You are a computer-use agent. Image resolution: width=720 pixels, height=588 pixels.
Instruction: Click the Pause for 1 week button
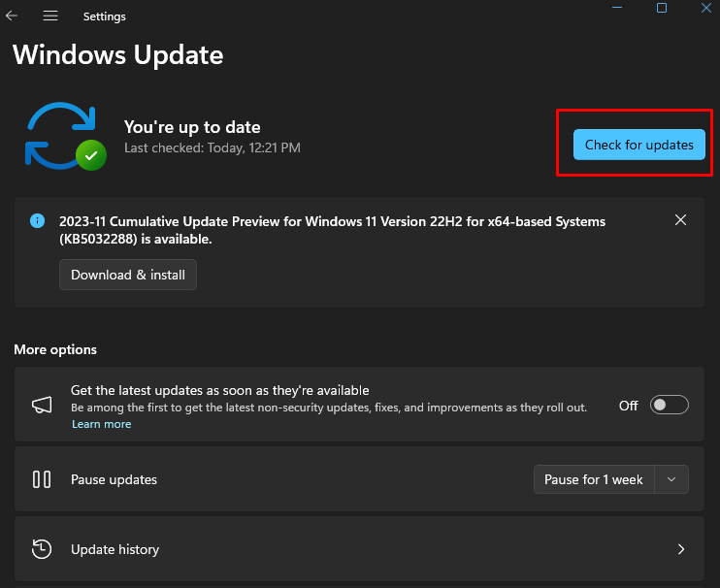coord(594,479)
